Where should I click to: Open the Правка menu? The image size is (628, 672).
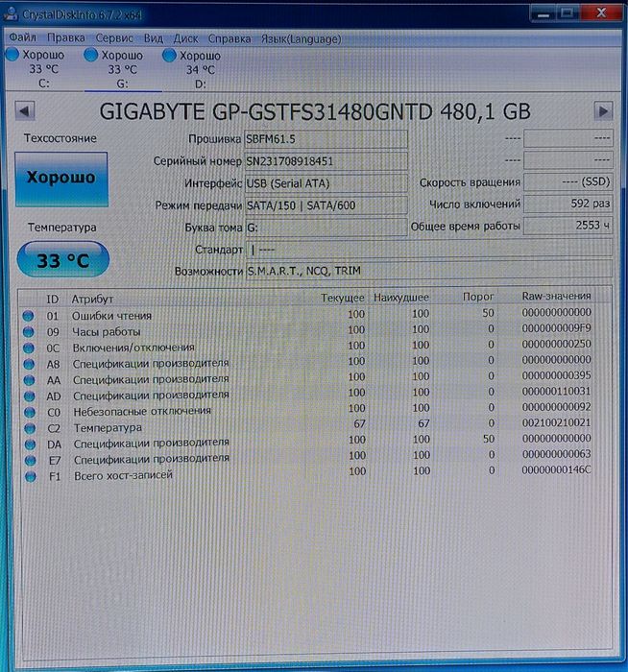pos(65,38)
